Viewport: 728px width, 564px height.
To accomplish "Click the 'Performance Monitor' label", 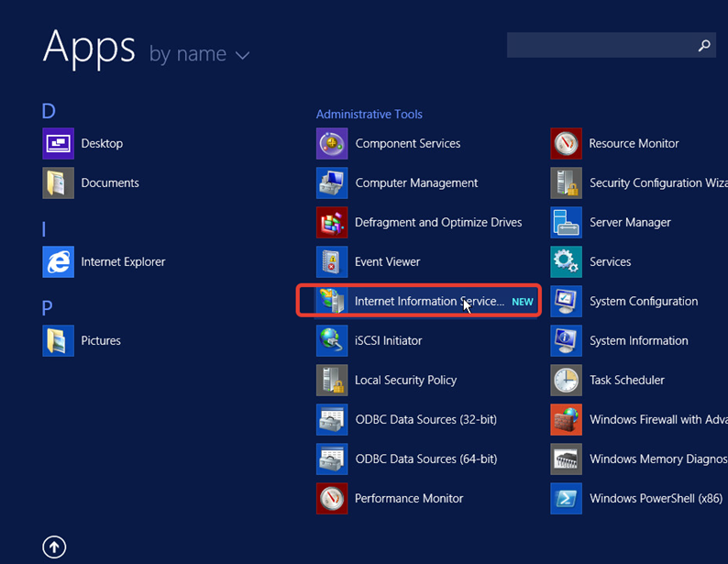I will pyautogui.click(x=409, y=499).
